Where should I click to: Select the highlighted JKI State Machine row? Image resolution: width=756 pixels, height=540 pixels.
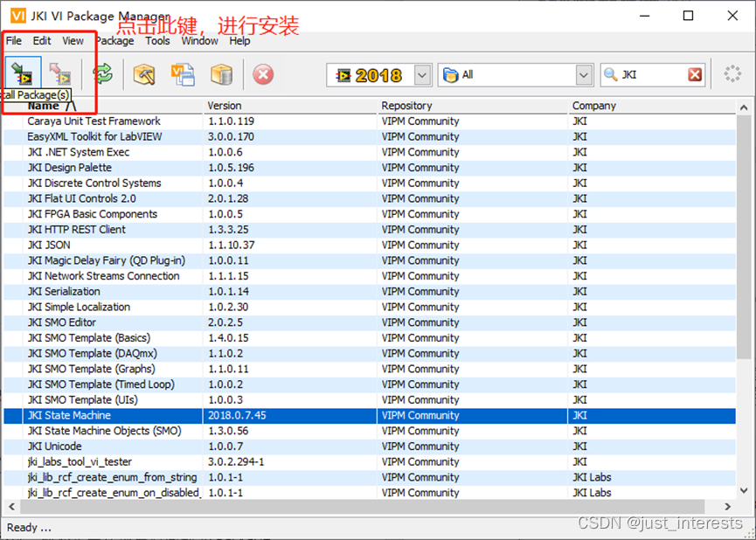pyautogui.click(x=370, y=415)
